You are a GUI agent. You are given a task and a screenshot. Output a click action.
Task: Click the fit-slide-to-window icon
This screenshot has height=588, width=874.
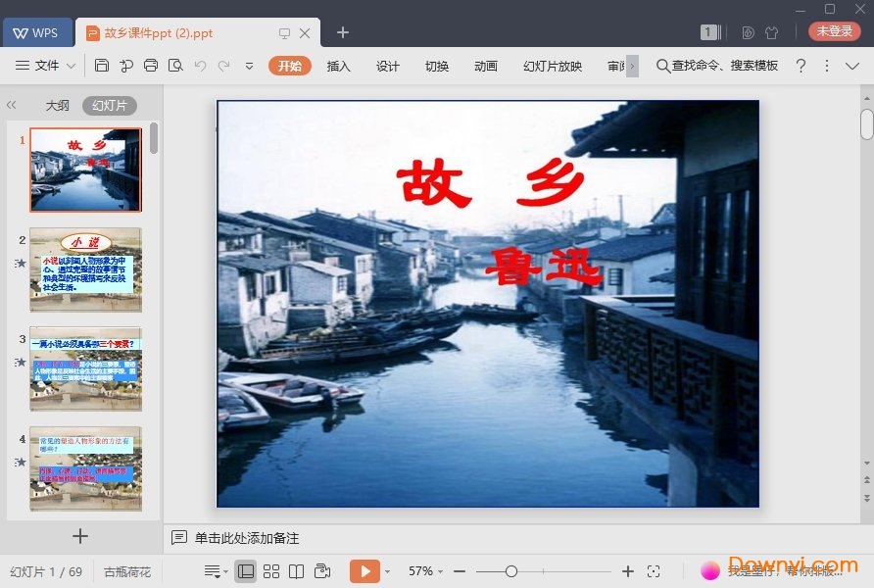click(655, 570)
